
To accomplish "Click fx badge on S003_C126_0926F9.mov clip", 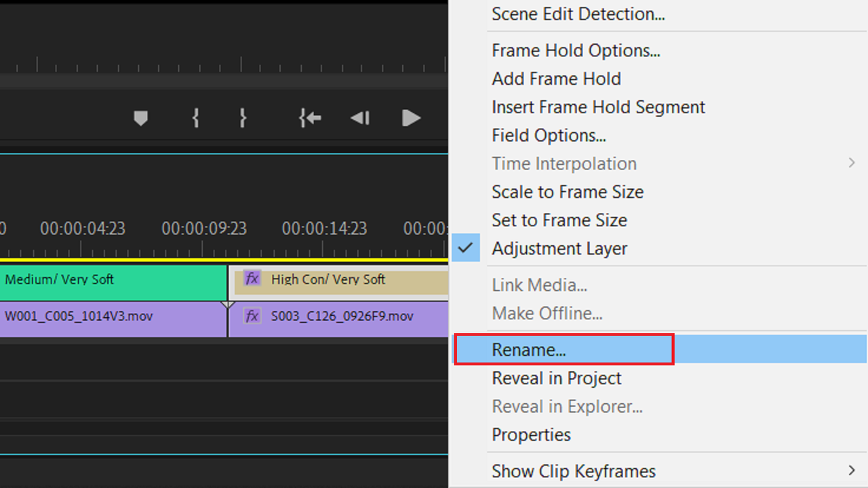I will [x=252, y=316].
